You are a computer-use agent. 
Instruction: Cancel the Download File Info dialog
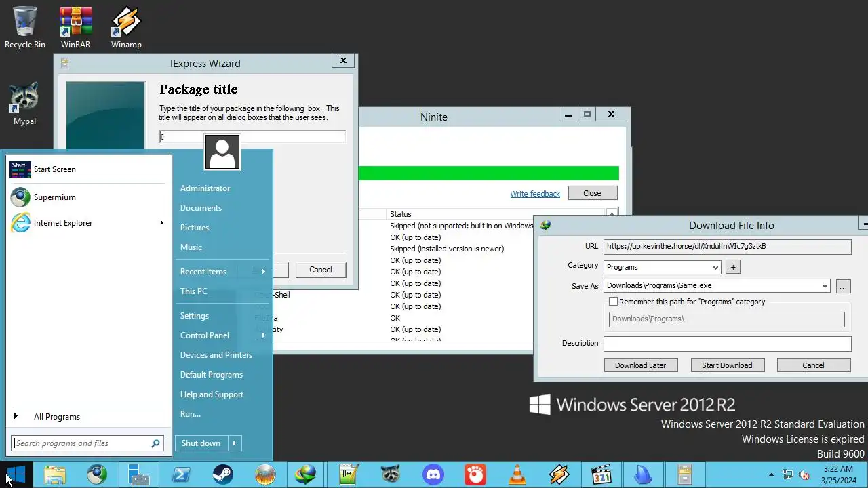click(814, 365)
